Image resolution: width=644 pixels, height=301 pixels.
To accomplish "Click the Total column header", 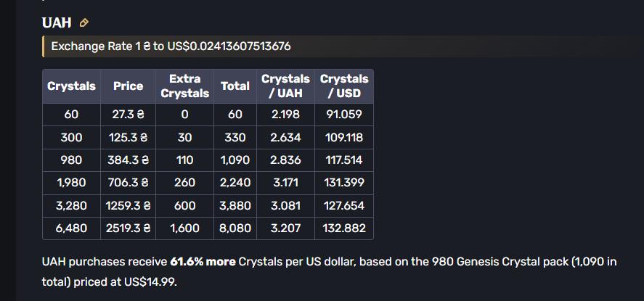I will [x=235, y=86].
